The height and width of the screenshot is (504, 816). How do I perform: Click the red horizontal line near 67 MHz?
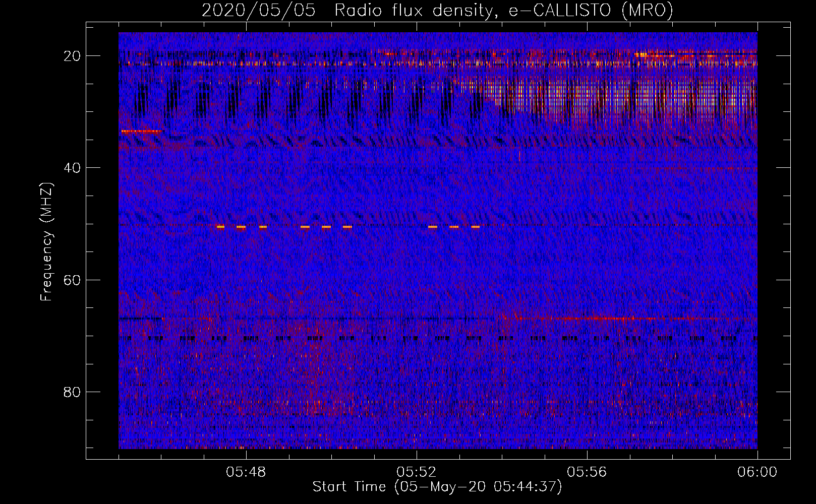(x=605, y=319)
